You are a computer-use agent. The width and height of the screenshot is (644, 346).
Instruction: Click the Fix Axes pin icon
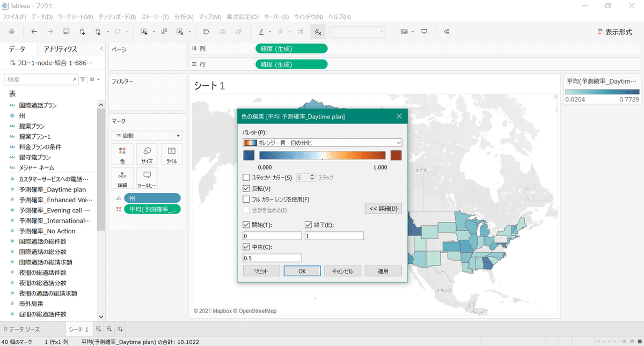317,32
